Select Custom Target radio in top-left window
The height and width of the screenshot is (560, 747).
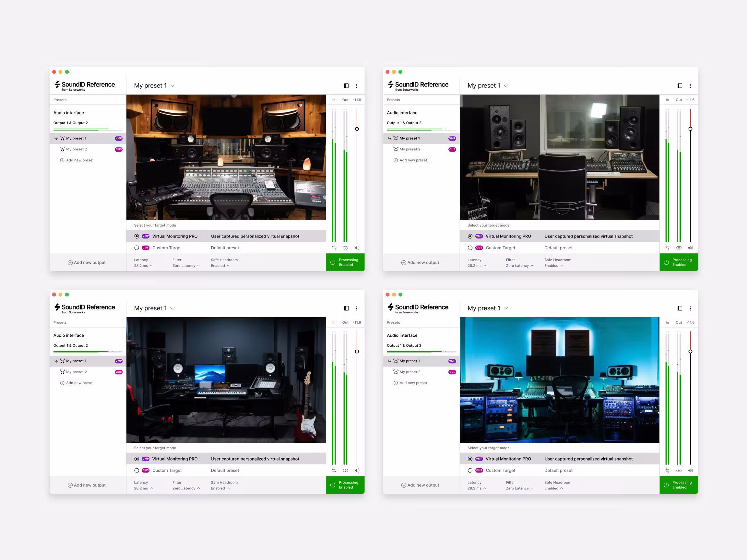click(x=136, y=248)
